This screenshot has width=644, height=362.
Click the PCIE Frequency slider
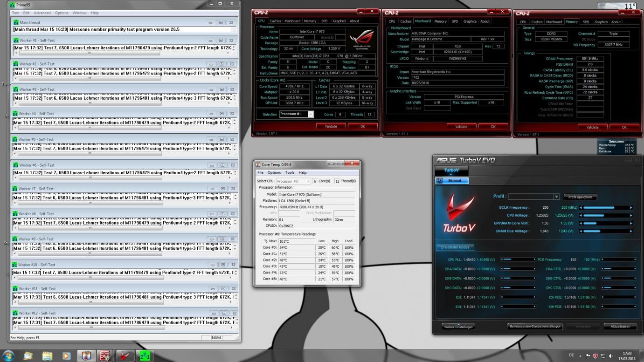coord(619,260)
